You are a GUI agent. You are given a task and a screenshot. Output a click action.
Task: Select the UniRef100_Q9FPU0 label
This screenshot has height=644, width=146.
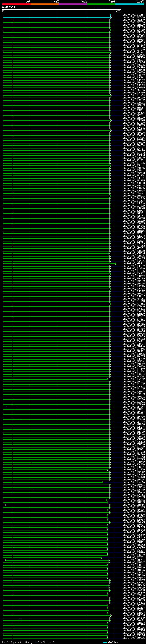click(x=134, y=266)
